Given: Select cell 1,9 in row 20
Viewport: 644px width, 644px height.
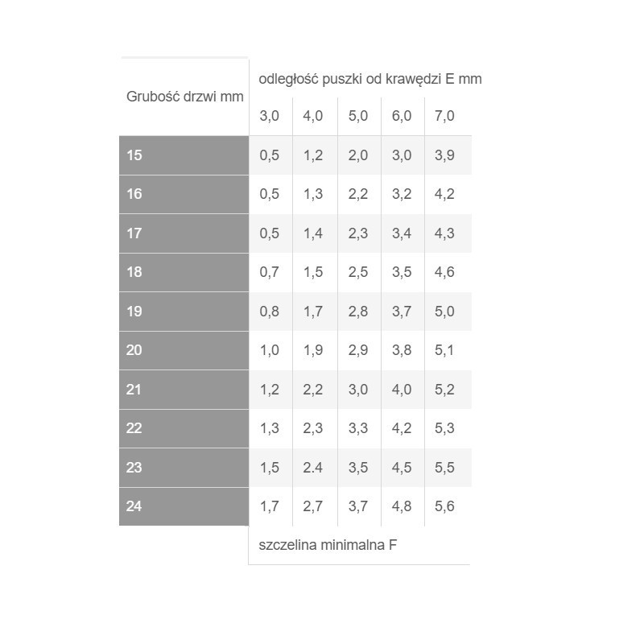Looking at the screenshot, I should coord(313,350).
